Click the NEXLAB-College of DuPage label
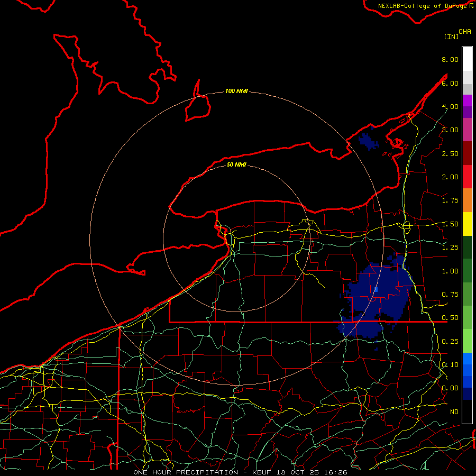Image resolution: width=476 pixels, height=476 pixels. [x=422, y=6]
